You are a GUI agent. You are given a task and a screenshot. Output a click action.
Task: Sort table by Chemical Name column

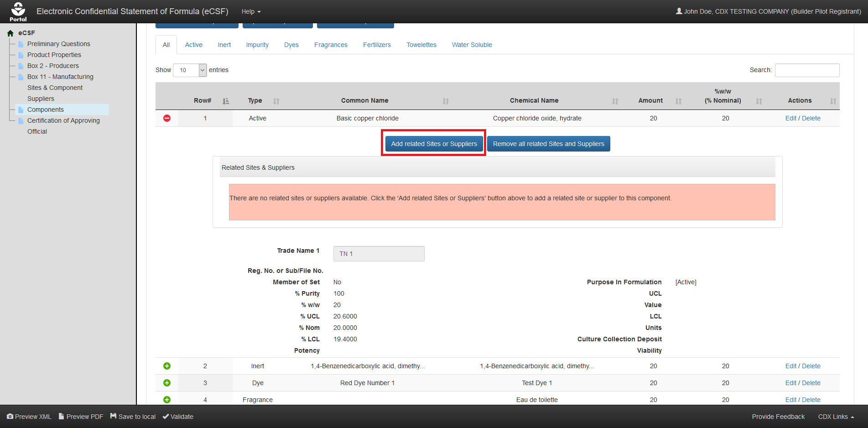[x=615, y=101]
